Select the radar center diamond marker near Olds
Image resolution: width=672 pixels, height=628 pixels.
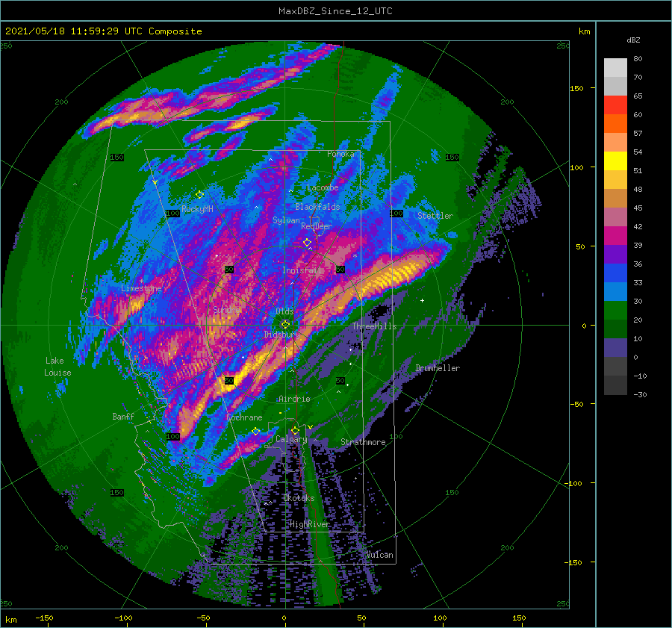click(285, 325)
